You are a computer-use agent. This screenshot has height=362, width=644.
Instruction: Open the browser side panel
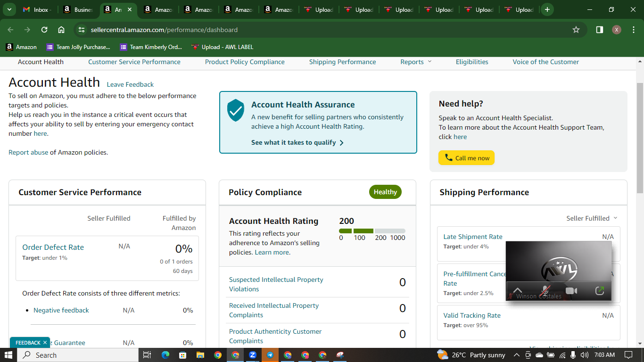point(599,30)
